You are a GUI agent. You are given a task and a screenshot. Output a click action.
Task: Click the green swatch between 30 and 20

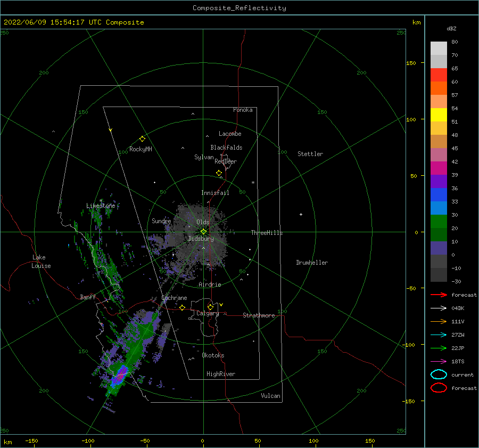click(x=439, y=222)
